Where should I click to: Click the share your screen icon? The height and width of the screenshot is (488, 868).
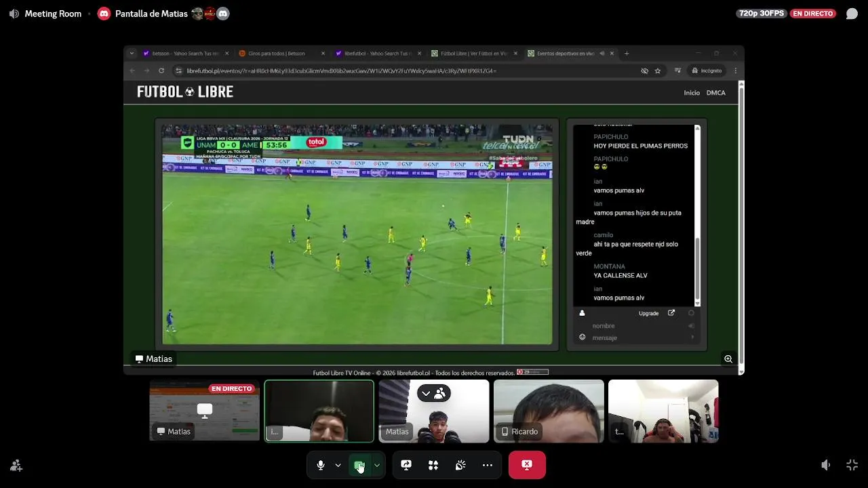[x=406, y=465]
